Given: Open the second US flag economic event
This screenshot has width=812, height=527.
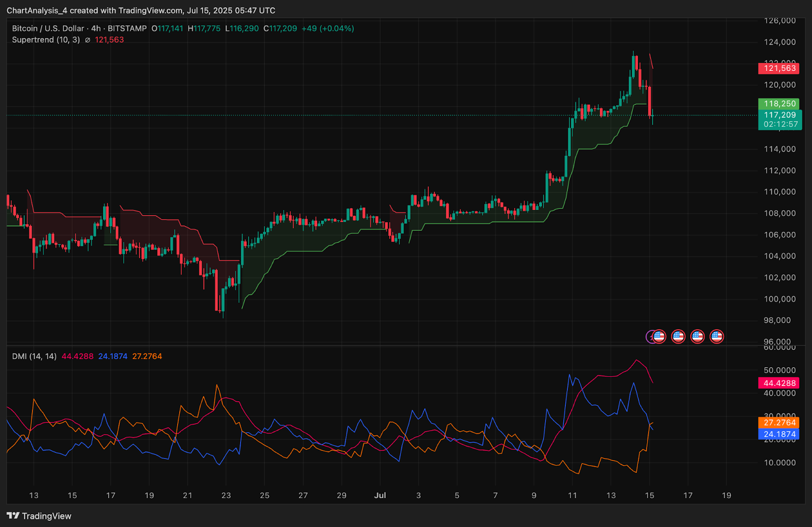Looking at the screenshot, I should (679, 336).
